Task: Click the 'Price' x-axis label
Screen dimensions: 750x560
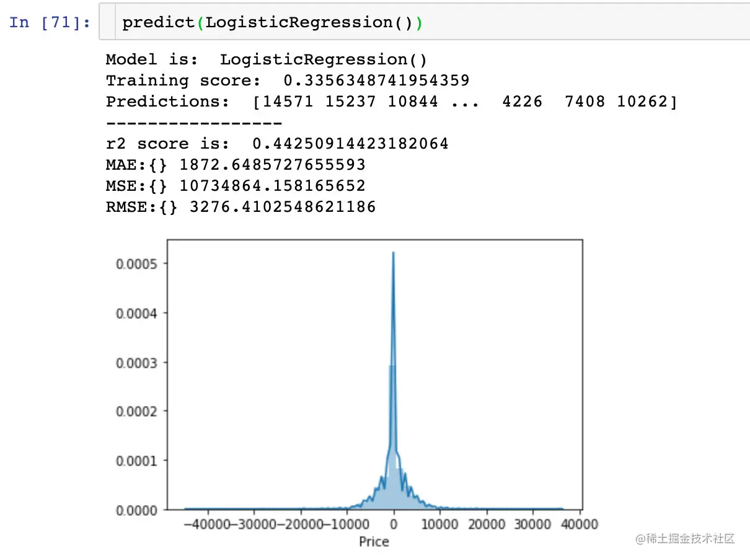Action: click(x=374, y=541)
